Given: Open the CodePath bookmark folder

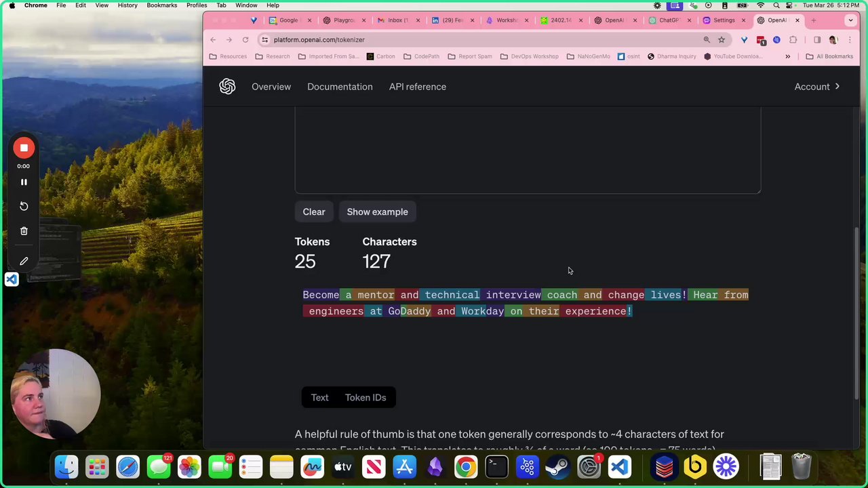Looking at the screenshot, I should click(x=421, y=56).
